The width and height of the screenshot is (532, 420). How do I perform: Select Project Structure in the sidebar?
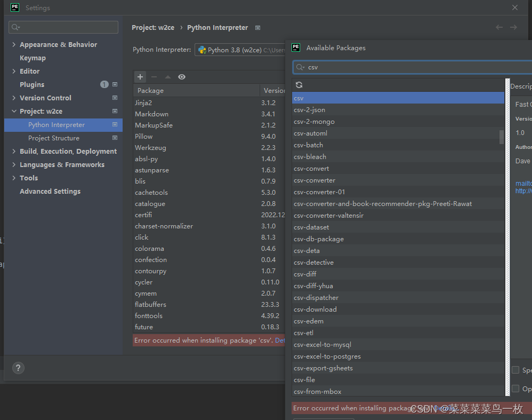pos(55,138)
